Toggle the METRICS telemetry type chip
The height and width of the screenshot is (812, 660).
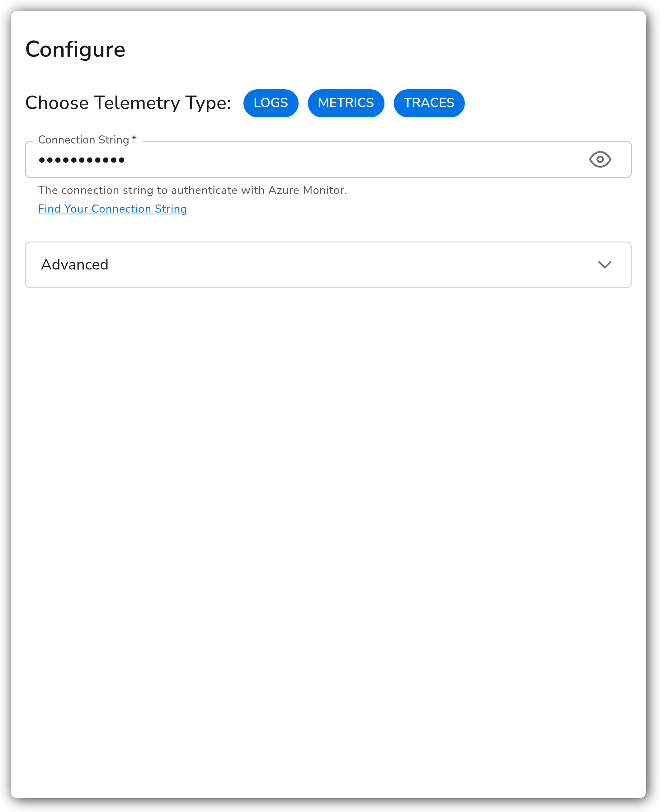tap(346, 103)
